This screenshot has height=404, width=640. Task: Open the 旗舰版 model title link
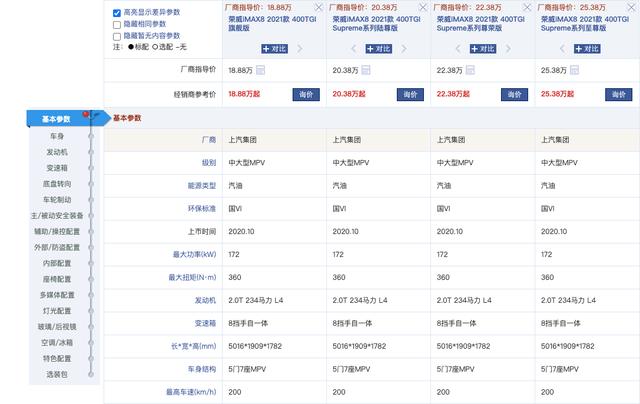point(272,23)
